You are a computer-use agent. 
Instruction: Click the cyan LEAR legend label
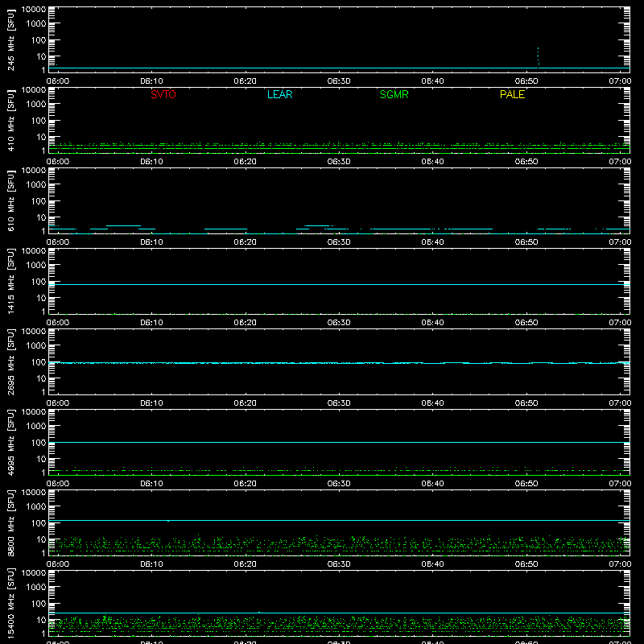tap(279, 94)
